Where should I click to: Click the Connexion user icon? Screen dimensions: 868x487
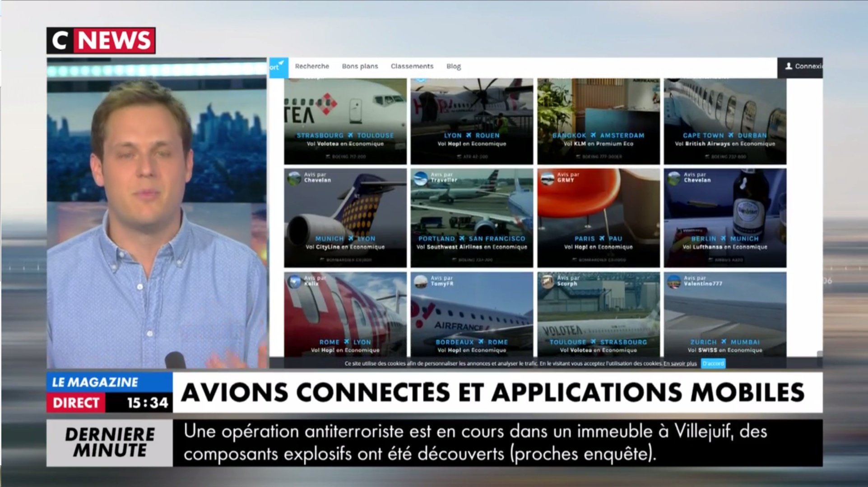[x=789, y=66]
